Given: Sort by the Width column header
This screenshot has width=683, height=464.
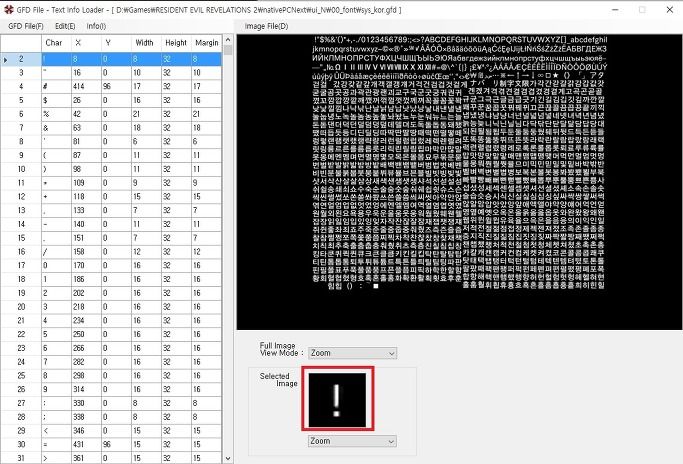Looking at the screenshot, I should point(146,43).
